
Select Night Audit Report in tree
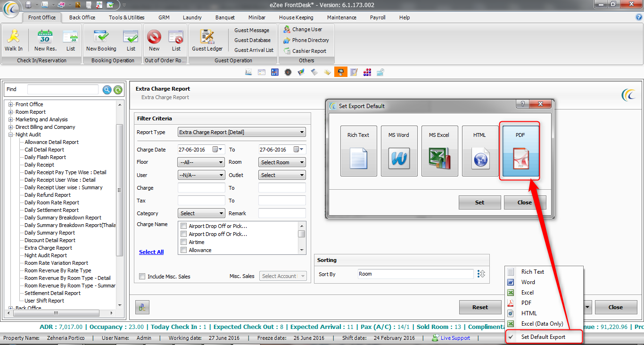tap(46, 255)
